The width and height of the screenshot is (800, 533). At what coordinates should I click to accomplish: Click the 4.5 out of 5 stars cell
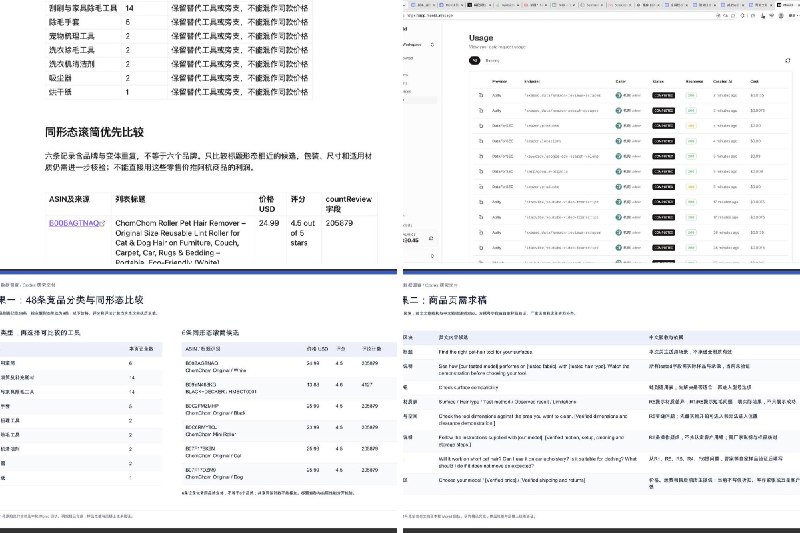coord(303,233)
